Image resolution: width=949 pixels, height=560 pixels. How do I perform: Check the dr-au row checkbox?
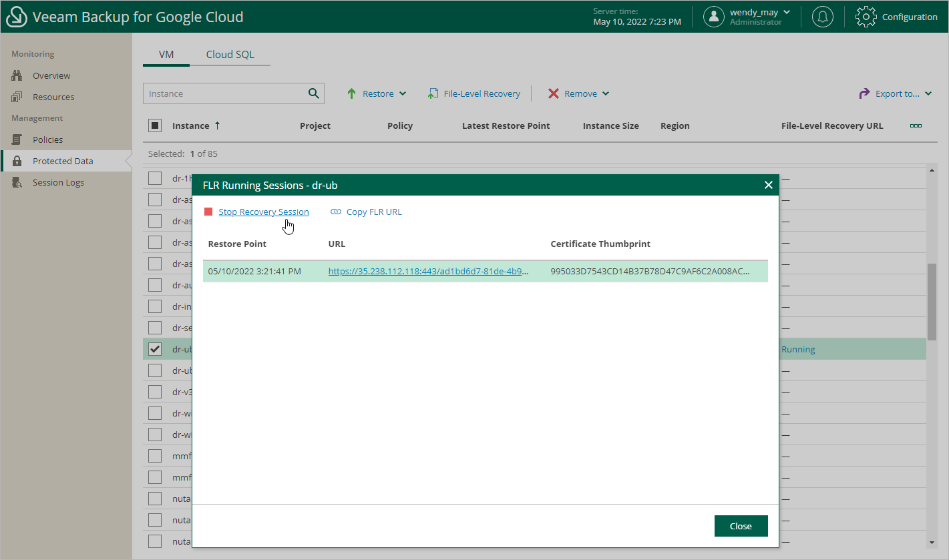(x=155, y=285)
